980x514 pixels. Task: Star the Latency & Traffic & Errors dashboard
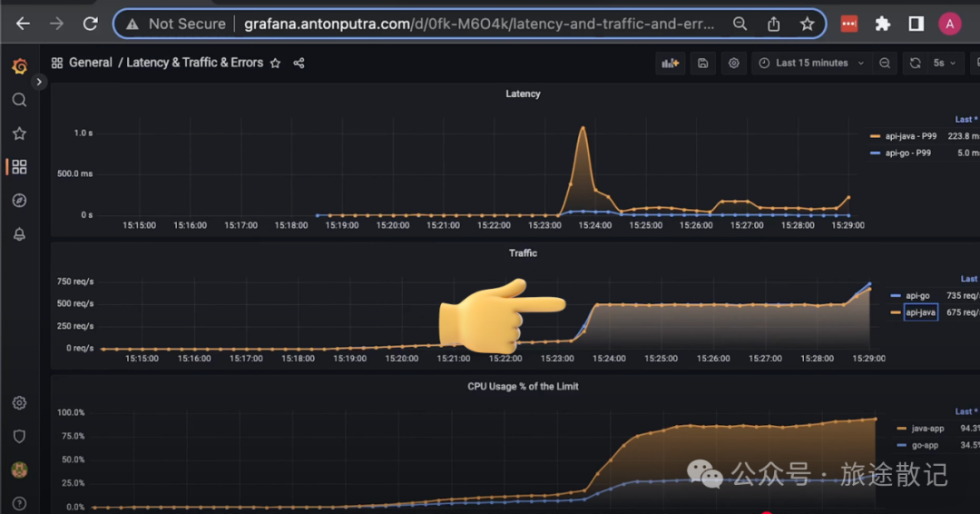click(275, 64)
